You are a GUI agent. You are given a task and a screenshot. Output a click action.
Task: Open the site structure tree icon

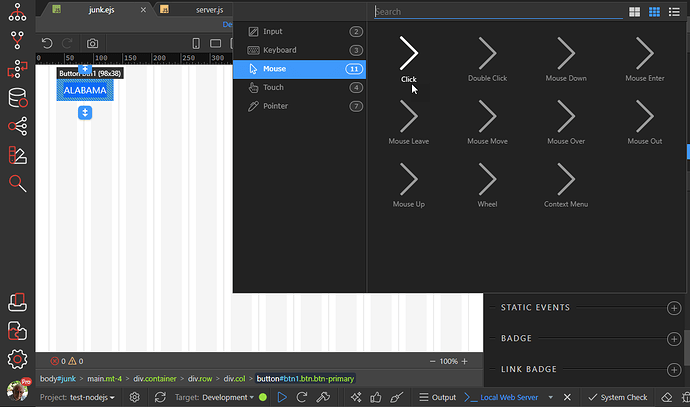click(x=17, y=12)
